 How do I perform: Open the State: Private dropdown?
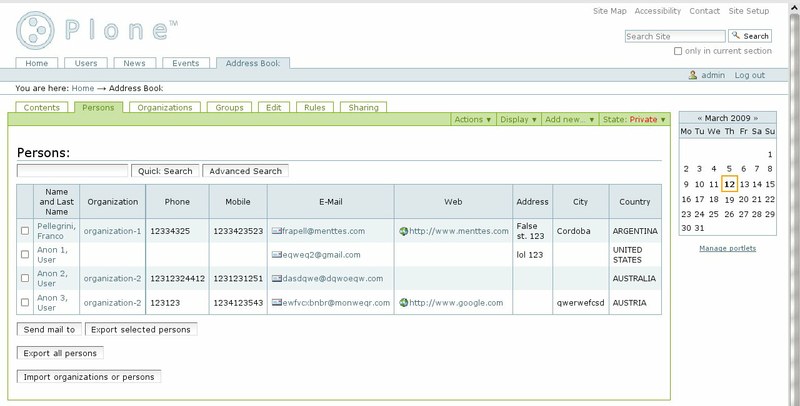(634, 119)
